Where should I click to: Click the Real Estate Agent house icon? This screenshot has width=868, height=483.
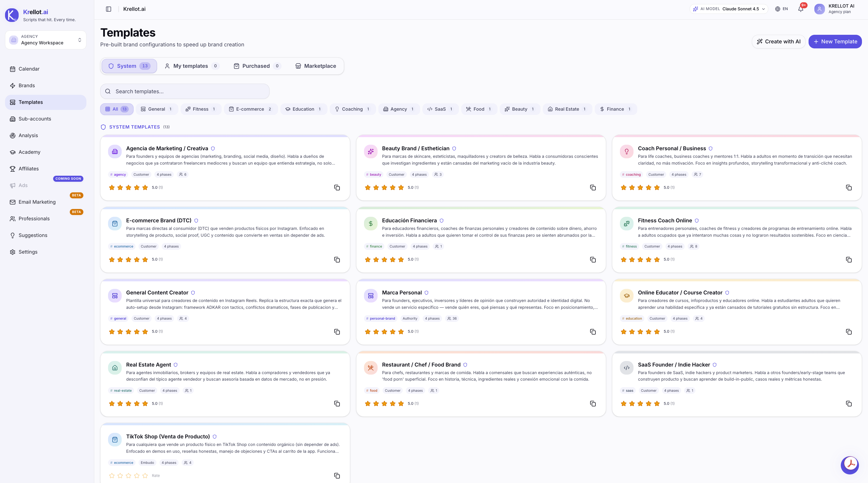click(x=115, y=368)
